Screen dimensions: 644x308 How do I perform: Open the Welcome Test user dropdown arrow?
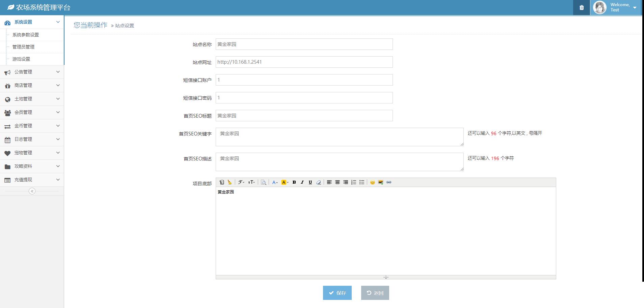pos(635,7)
